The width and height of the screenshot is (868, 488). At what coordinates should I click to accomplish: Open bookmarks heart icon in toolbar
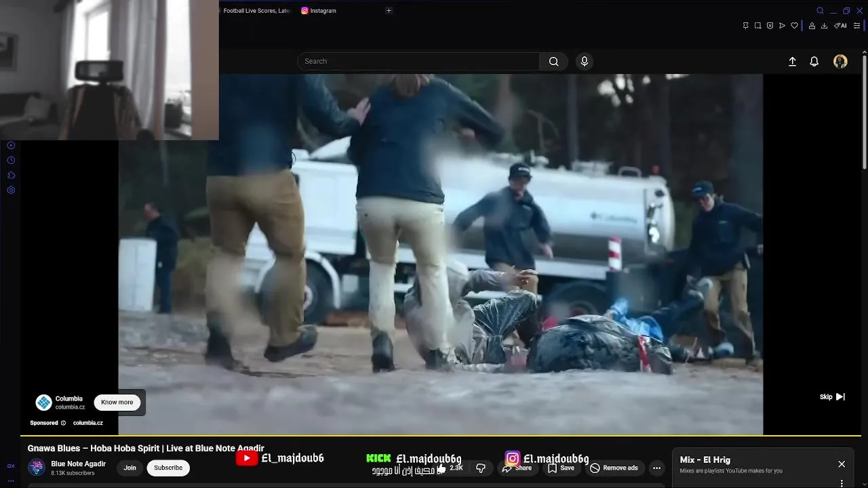(x=794, y=26)
